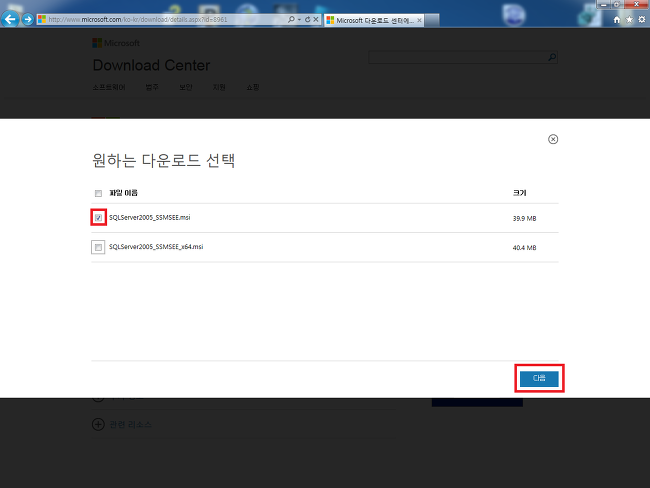
Task: Open the 쇼핑 navigation menu
Action: pyautogui.click(x=253, y=87)
